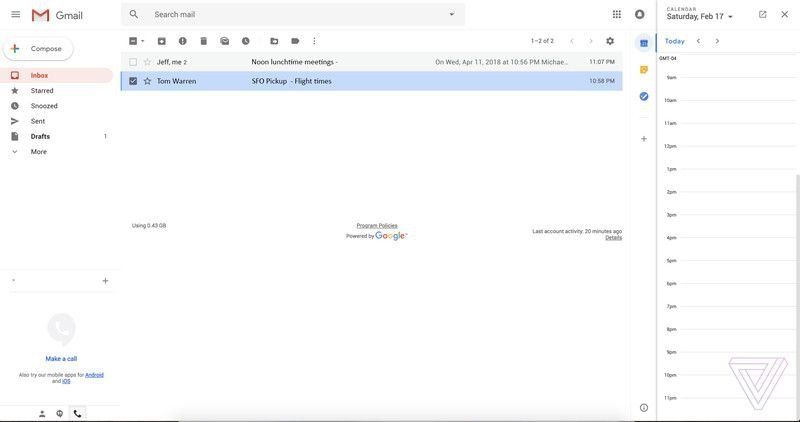Image resolution: width=800 pixels, height=422 pixels.
Task: Click the Report spam icon
Action: (x=182, y=41)
